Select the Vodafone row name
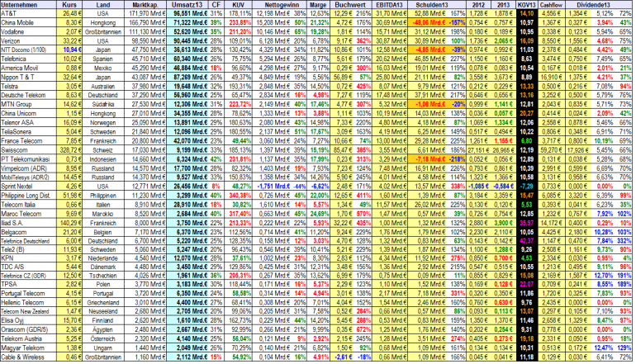Viewport: 636px width, 364px height. 28,31
